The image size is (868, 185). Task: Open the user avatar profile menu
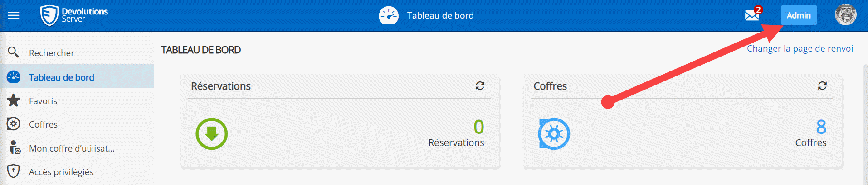845,15
